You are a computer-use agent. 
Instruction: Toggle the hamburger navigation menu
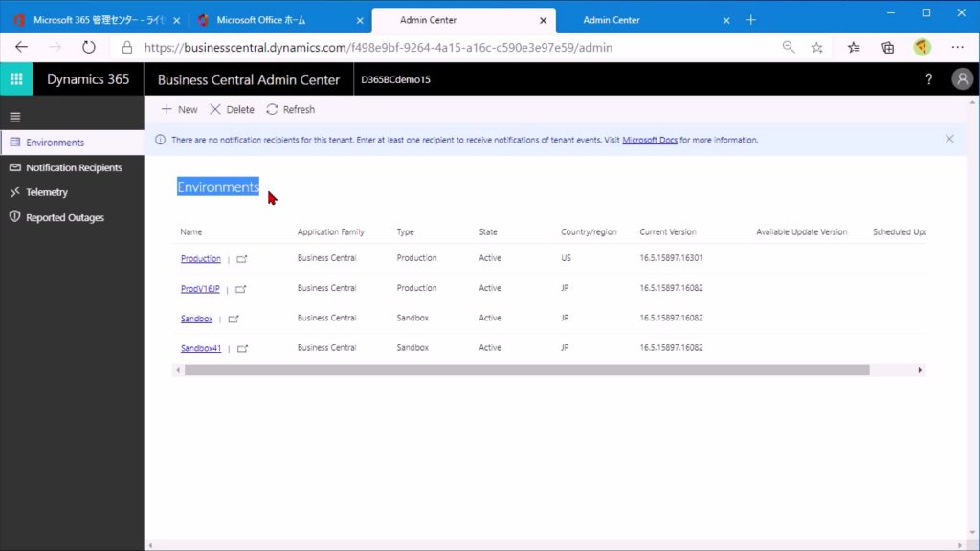[15, 117]
